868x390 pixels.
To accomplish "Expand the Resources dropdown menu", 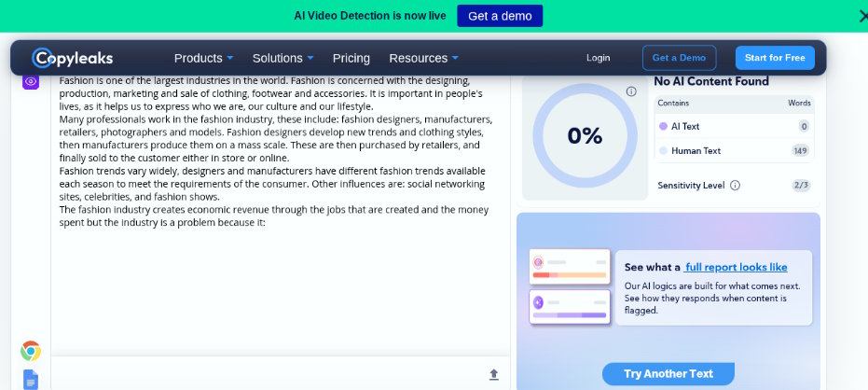I will pos(423,58).
